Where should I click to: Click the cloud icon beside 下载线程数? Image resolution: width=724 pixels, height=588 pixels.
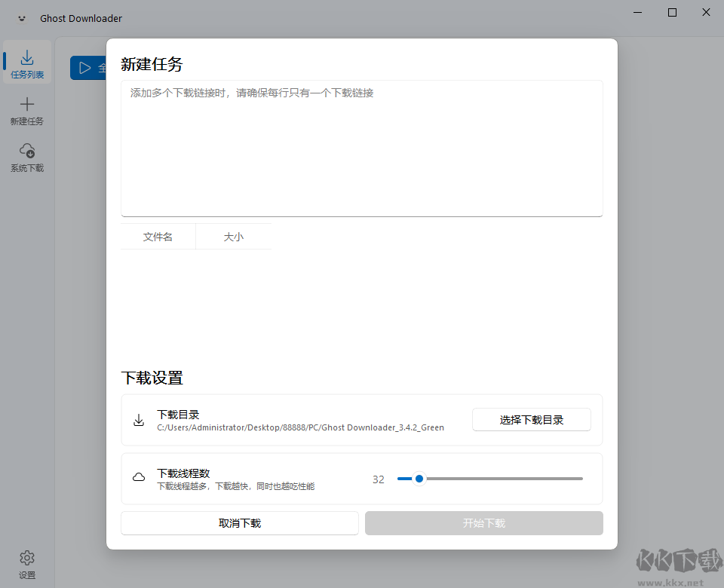[139, 477]
